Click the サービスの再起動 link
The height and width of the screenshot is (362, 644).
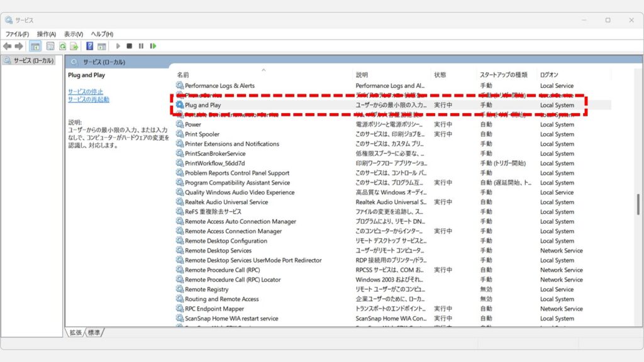click(x=88, y=100)
